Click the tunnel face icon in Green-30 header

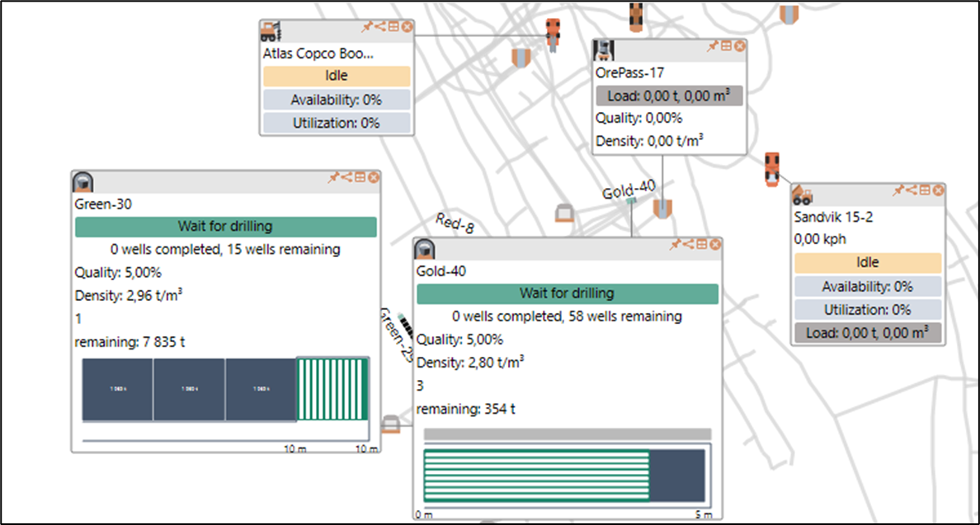[83, 182]
